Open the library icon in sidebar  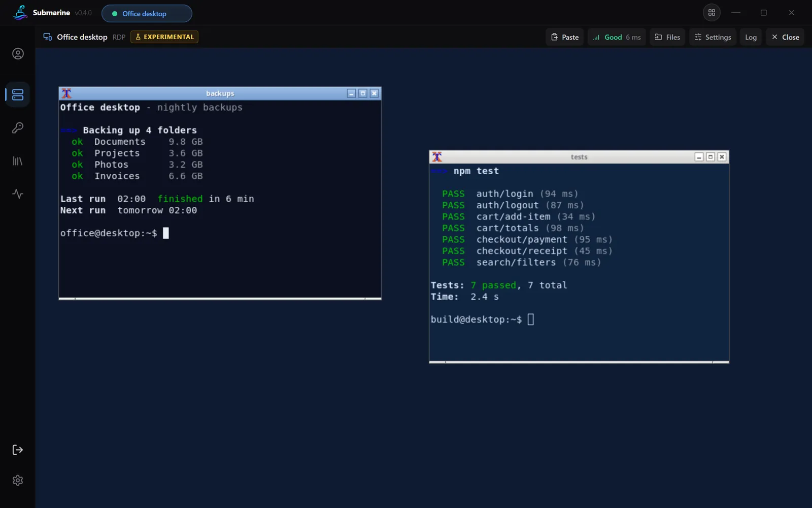[18, 161]
